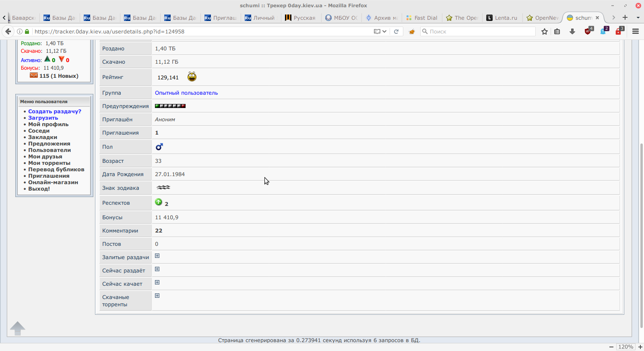Click the scroll-to-top arrow icon
This screenshot has width=644, height=351.
tap(18, 328)
